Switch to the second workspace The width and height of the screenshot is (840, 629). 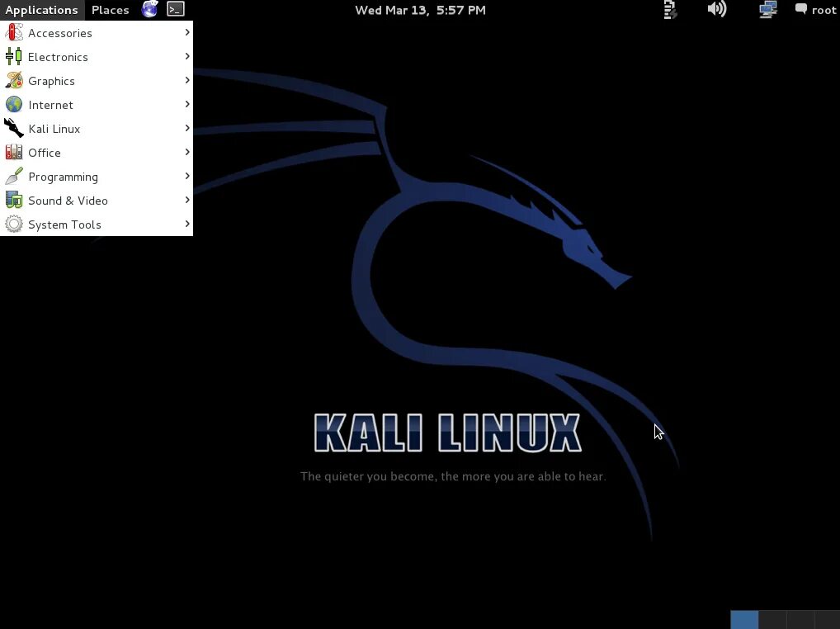(x=772, y=620)
